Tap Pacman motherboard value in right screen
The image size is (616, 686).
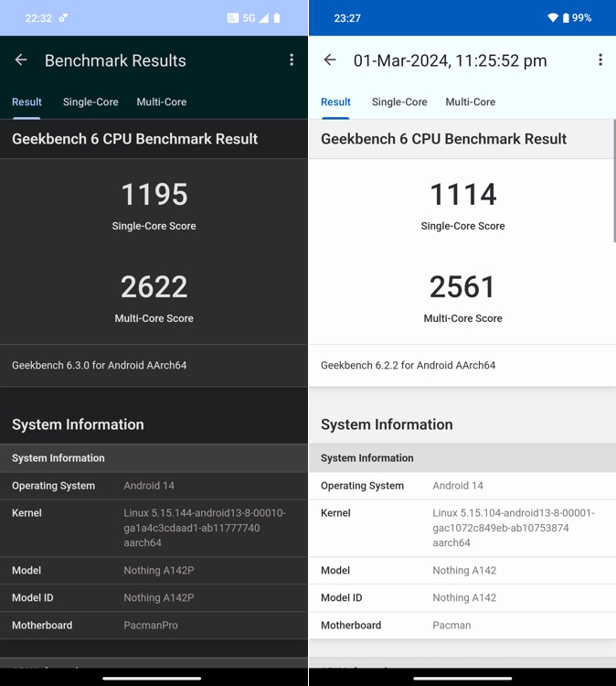click(x=451, y=626)
